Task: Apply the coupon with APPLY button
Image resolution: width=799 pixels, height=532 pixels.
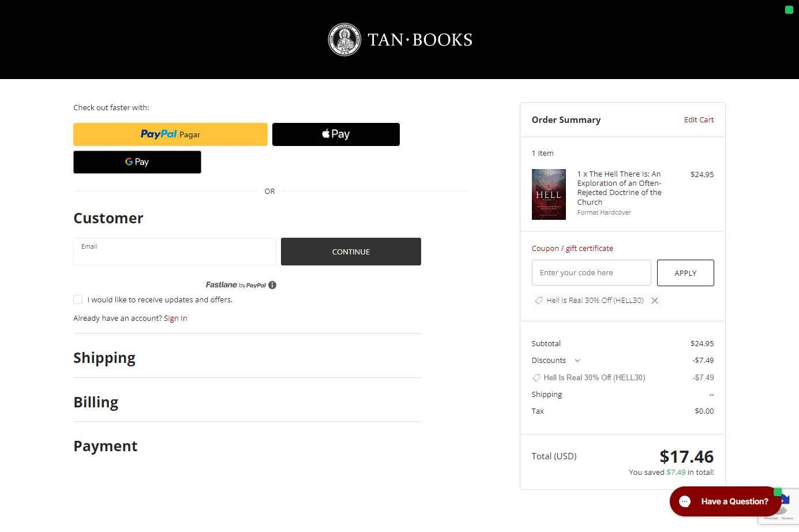Action: click(x=685, y=273)
